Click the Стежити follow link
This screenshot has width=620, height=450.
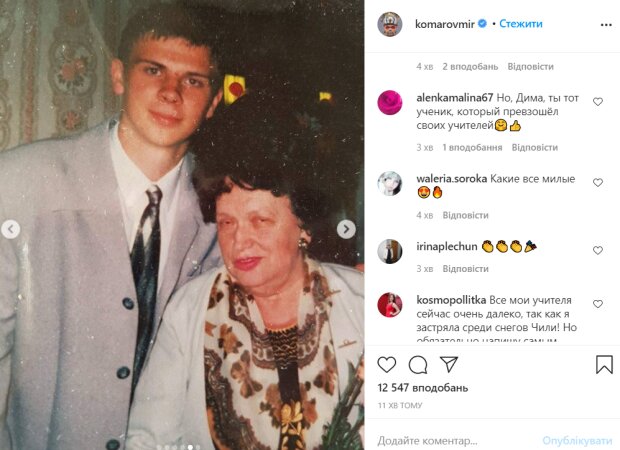pos(521,24)
